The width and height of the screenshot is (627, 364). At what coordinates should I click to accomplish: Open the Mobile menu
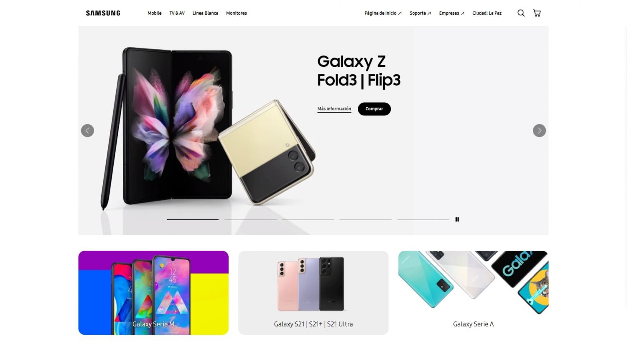pos(154,13)
